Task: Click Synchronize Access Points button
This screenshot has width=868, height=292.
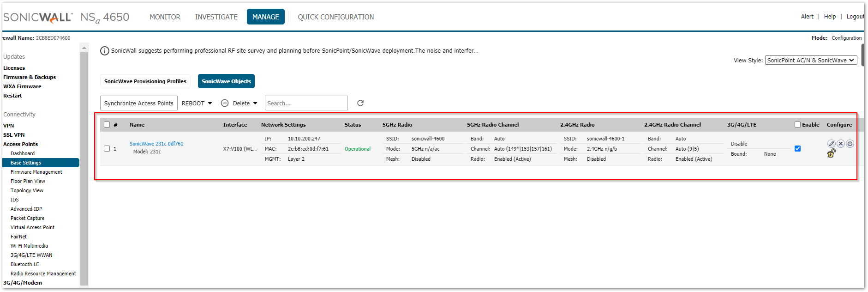Action: (x=139, y=103)
